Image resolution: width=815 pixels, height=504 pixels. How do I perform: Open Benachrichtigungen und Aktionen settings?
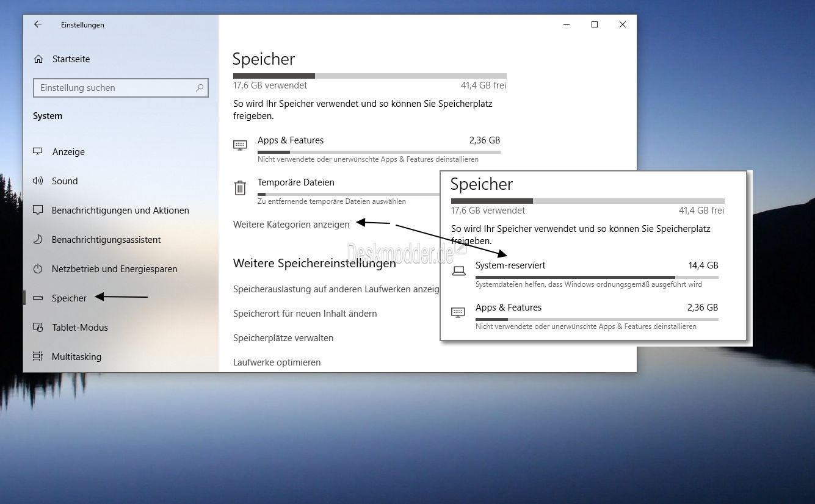tap(120, 211)
